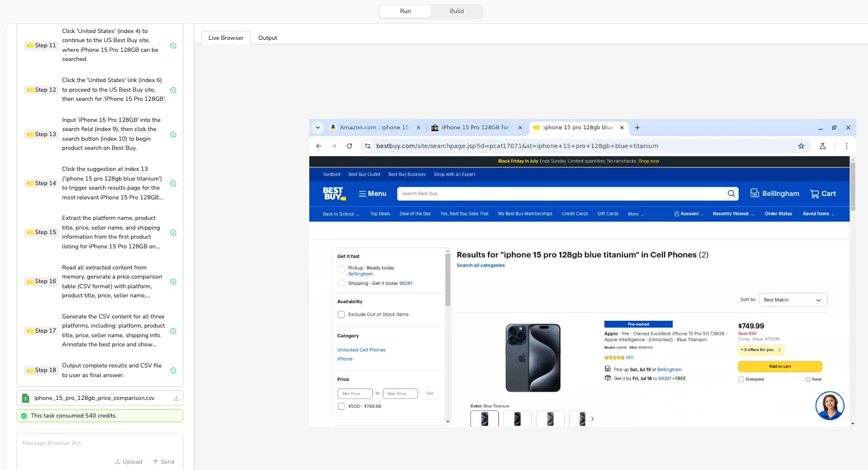
Task: Select the Live Browser tab
Action: pyautogui.click(x=226, y=38)
